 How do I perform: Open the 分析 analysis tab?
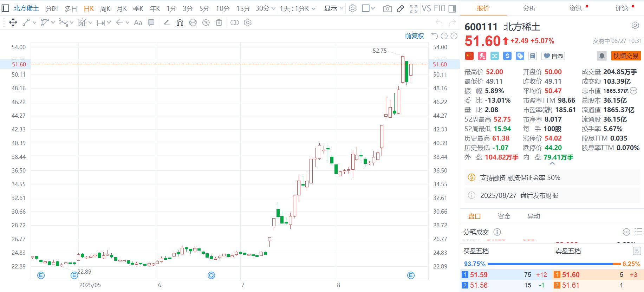click(x=529, y=8)
